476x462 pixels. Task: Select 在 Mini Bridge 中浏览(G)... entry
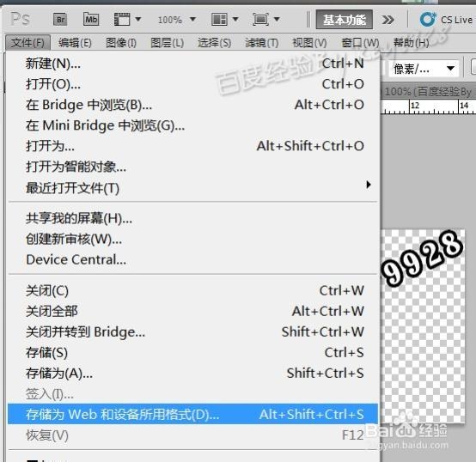(192, 125)
